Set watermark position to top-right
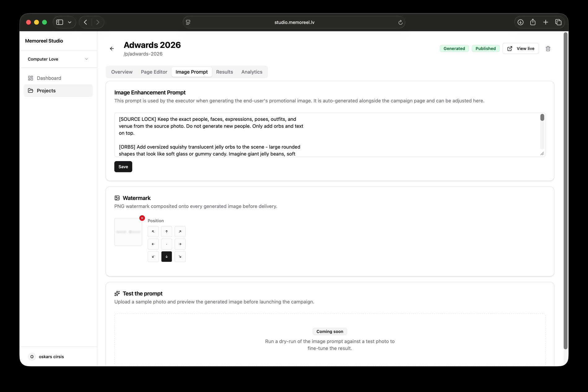 (x=180, y=232)
